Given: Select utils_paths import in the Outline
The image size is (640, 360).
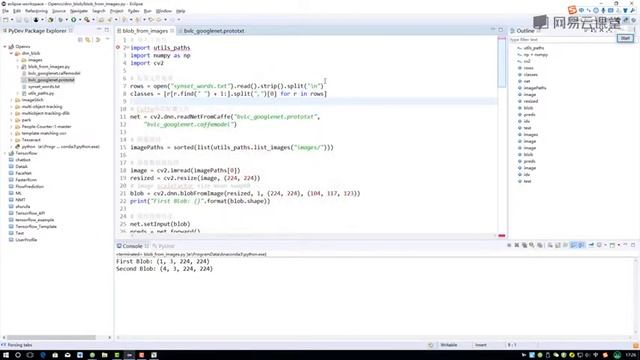Looking at the screenshot, I should pyautogui.click(x=533, y=48).
